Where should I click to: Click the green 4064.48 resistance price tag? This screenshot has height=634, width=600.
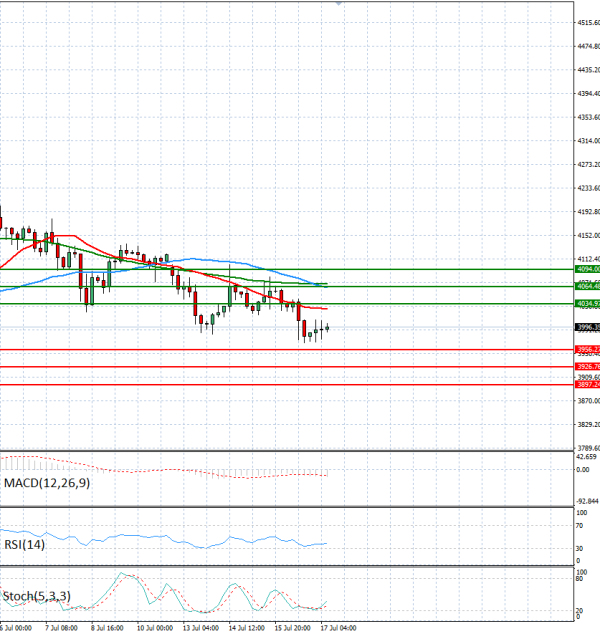coord(588,286)
